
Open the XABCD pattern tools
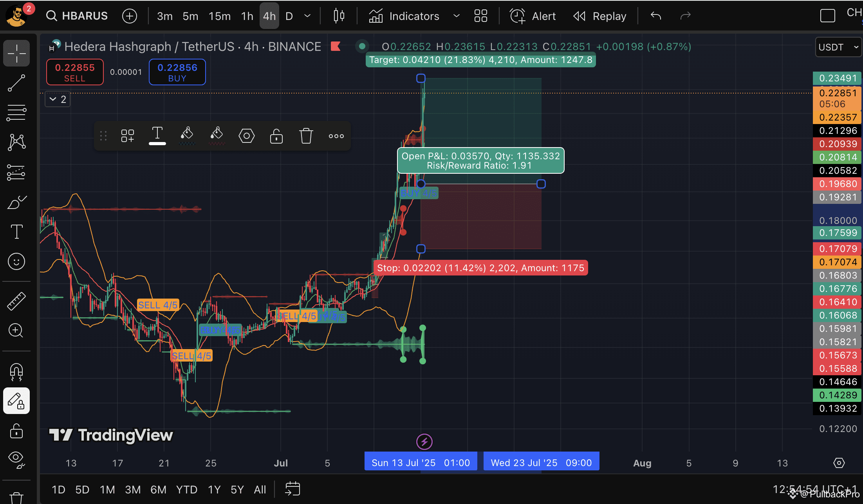(16, 142)
